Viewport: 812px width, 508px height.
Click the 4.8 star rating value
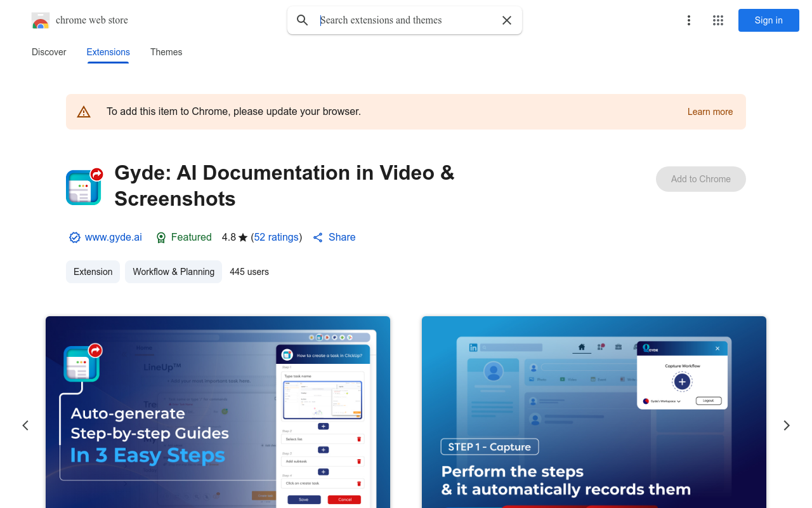pos(229,237)
